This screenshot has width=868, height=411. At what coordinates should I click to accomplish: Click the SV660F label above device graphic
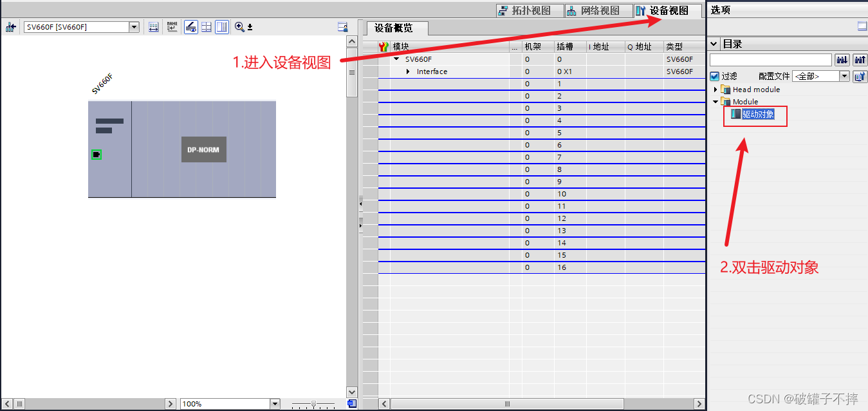(x=102, y=84)
